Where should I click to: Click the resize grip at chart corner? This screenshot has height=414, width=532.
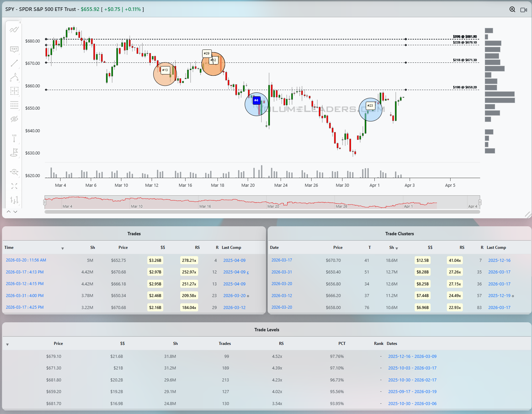(x=528, y=215)
